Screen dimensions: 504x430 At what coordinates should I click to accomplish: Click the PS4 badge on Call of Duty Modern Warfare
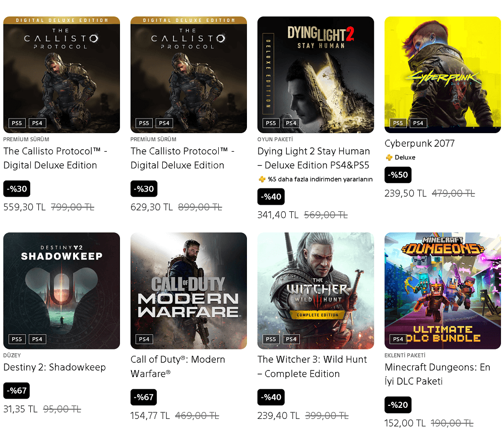click(x=144, y=339)
